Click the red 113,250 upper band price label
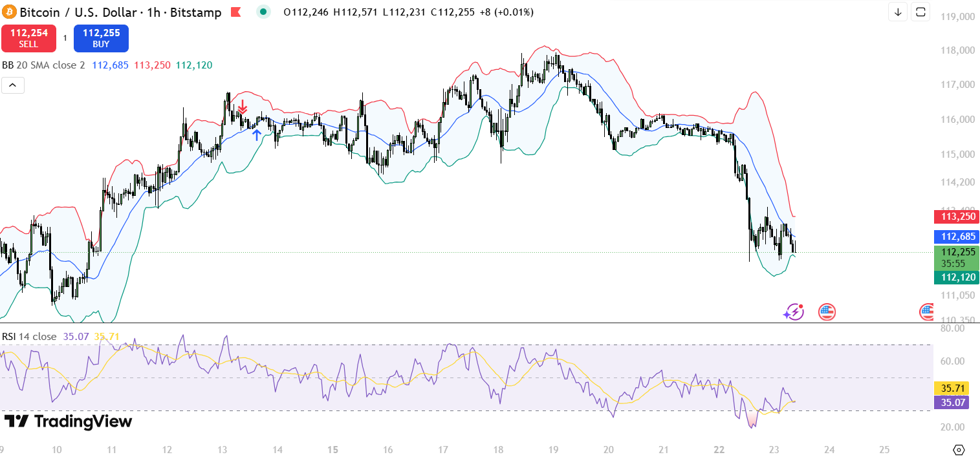 tap(956, 217)
